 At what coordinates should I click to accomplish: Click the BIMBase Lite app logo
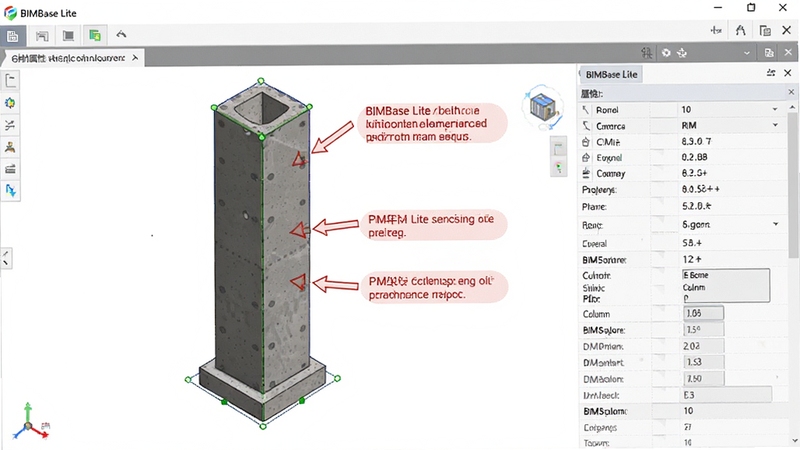click(x=10, y=13)
